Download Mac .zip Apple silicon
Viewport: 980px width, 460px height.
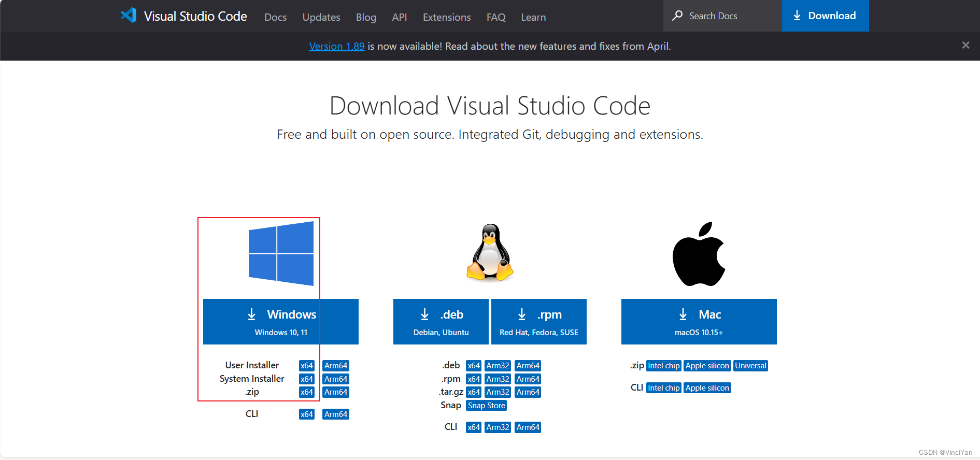pyautogui.click(x=707, y=366)
